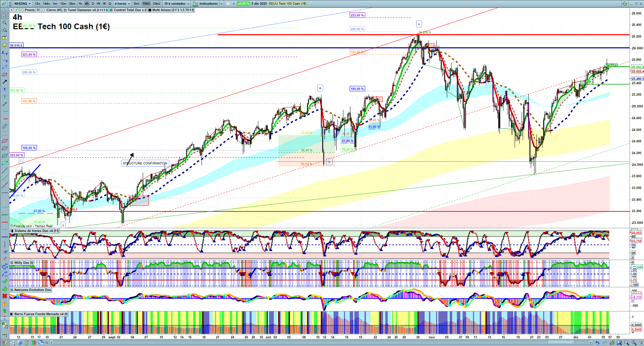Expand the list icon after Precio
644x346 pixels.
(x=38, y=10)
